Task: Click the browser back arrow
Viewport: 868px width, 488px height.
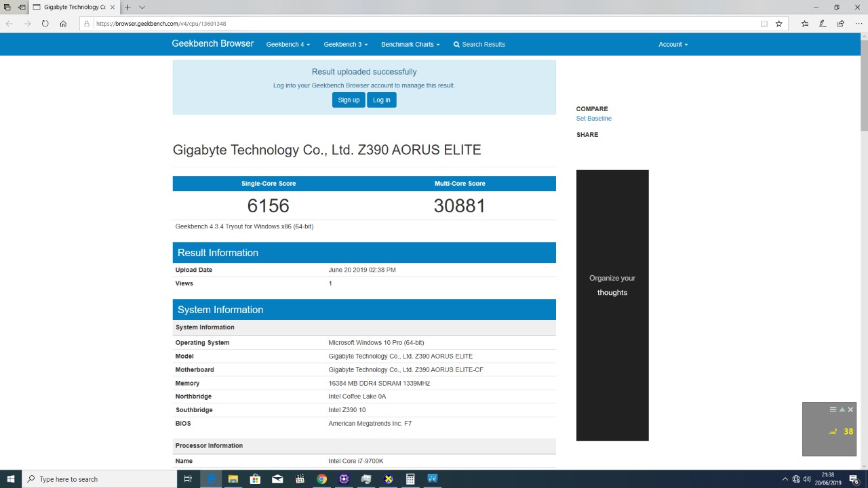Action: pyautogui.click(x=9, y=24)
